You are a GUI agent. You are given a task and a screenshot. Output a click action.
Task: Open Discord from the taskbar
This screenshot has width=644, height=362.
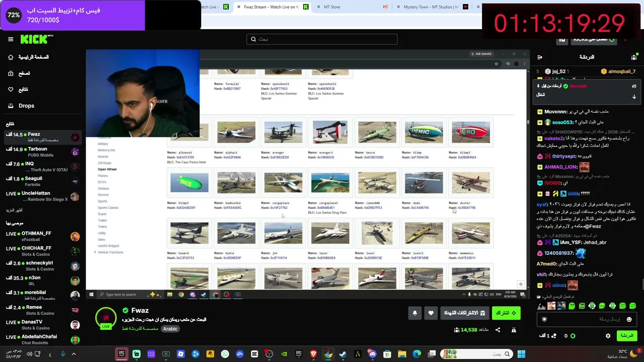pyautogui.click(x=372, y=354)
